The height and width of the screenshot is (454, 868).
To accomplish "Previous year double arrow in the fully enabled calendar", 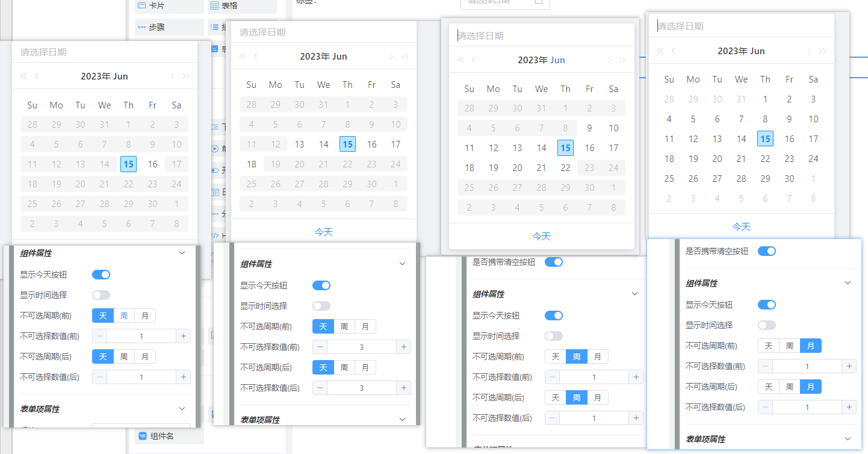I will (660, 51).
